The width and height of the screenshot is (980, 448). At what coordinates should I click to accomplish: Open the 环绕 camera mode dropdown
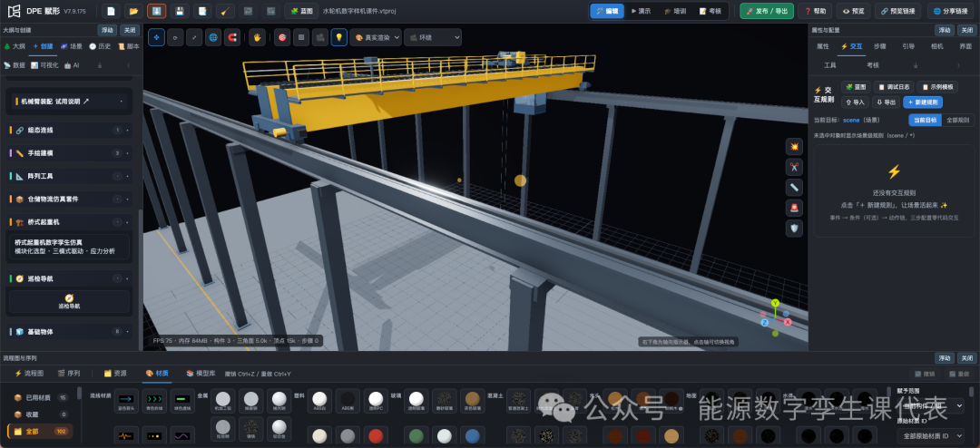[433, 37]
